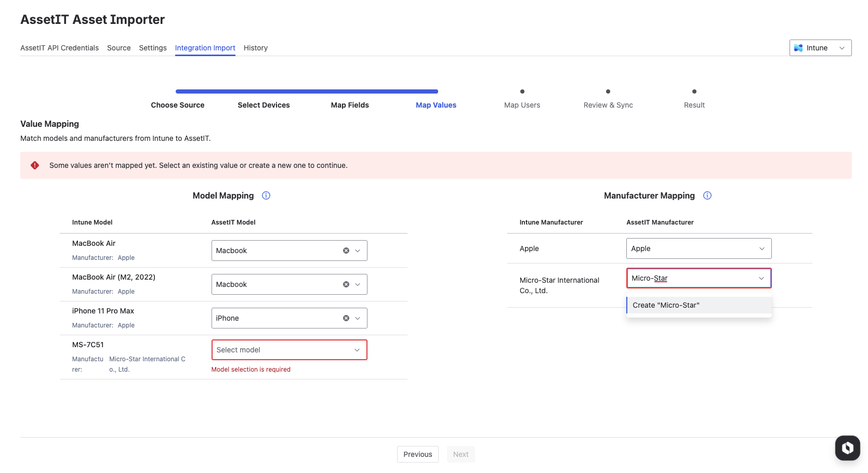
Task: Open the AssetIT API Credentials tab
Action: [x=59, y=48]
